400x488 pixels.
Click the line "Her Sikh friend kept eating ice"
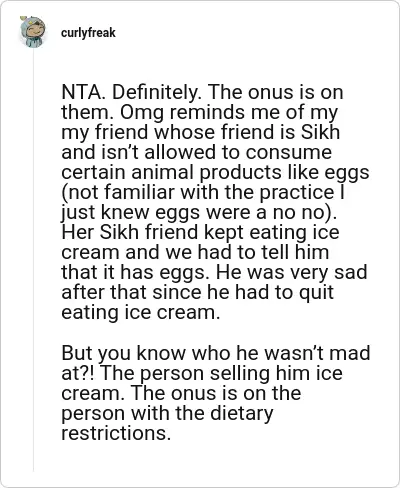pyautogui.click(x=200, y=232)
